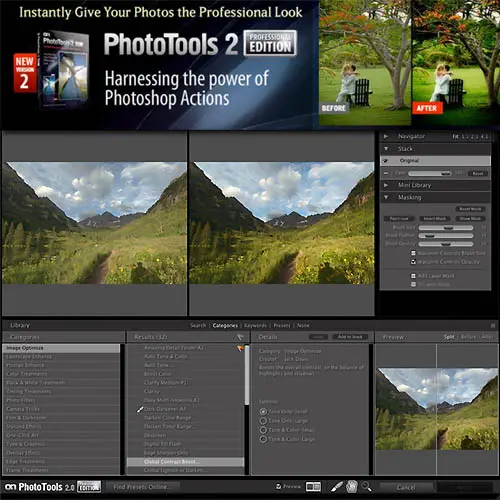Enable the Add Layer Mask checkbox
The width and height of the screenshot is (500, 500).
click(413, 276)
